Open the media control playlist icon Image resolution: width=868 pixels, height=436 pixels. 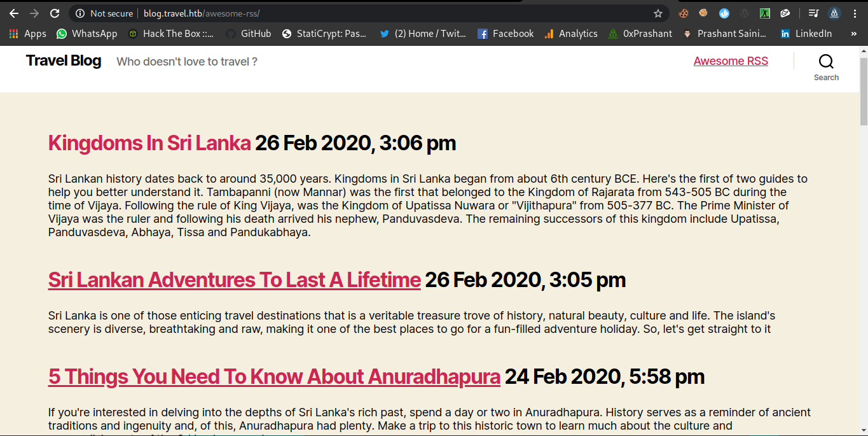tap(813, 13)
